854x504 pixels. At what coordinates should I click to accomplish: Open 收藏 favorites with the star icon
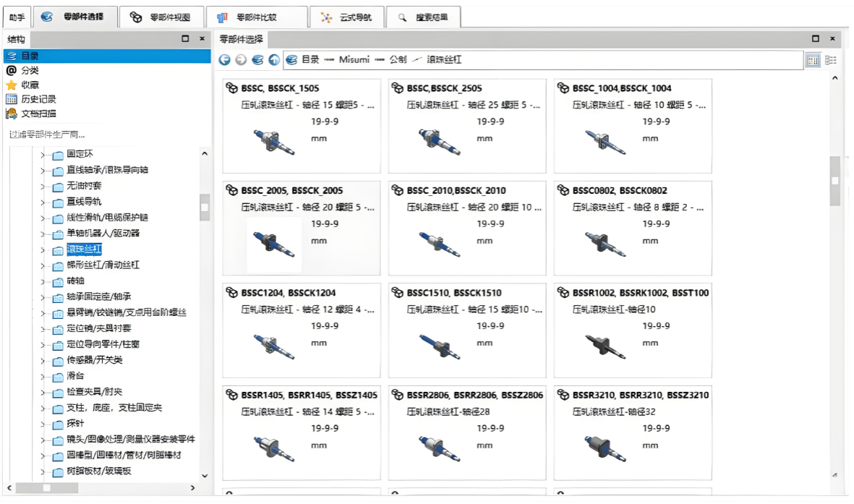coord(30,85)
